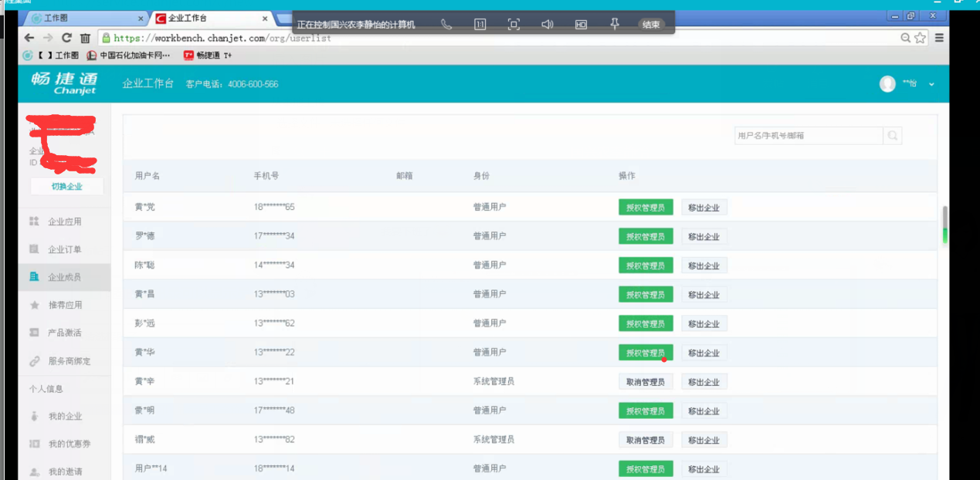
Task: Select 企业成员 in sidebar
Action: pyautogui.click(x=64, y=277)
